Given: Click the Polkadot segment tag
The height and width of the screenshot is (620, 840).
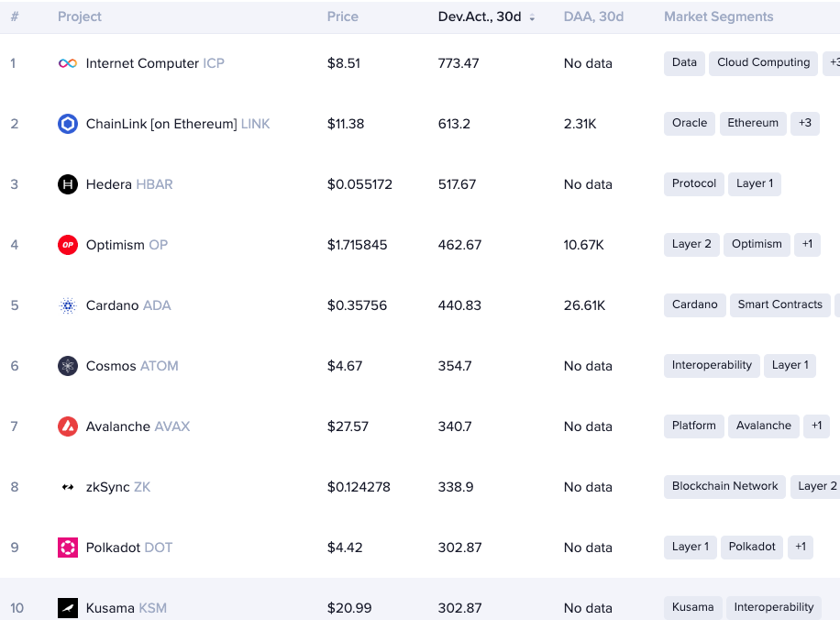Looking at the screenshot, I should (x=752, y=548).
